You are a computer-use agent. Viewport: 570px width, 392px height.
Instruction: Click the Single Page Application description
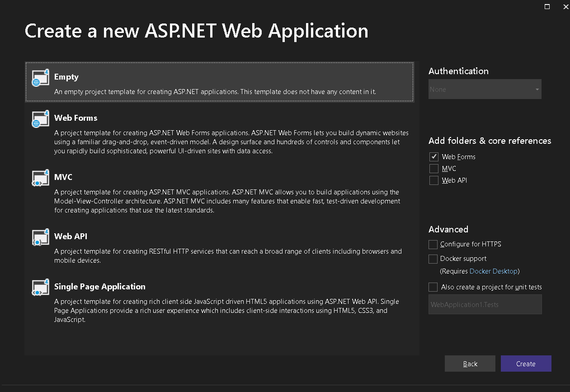point(226,311)
